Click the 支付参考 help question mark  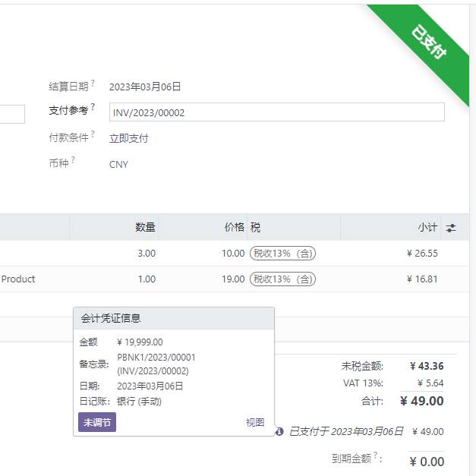[93, 106]
